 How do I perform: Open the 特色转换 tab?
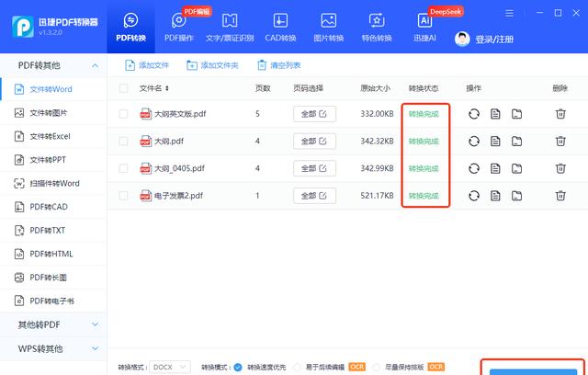(377, 27)
